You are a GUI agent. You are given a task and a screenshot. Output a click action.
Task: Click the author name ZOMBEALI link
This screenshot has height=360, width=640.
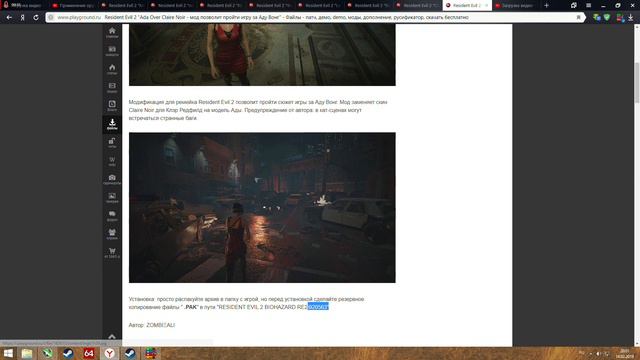click(x=160, y=325)
